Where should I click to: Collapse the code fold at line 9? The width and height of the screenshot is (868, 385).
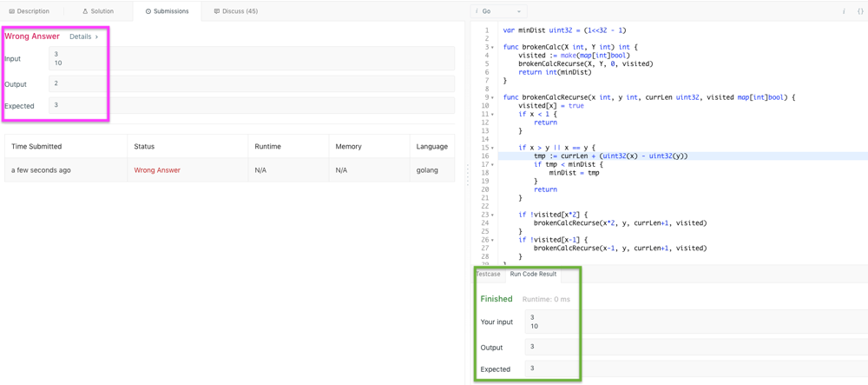coord(493,97)
